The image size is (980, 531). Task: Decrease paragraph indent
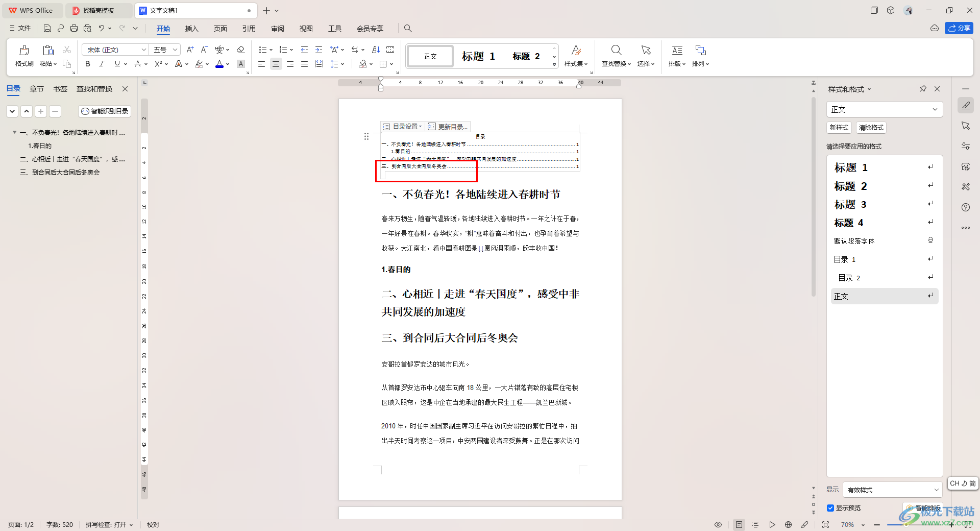click(x=304, y=50)
